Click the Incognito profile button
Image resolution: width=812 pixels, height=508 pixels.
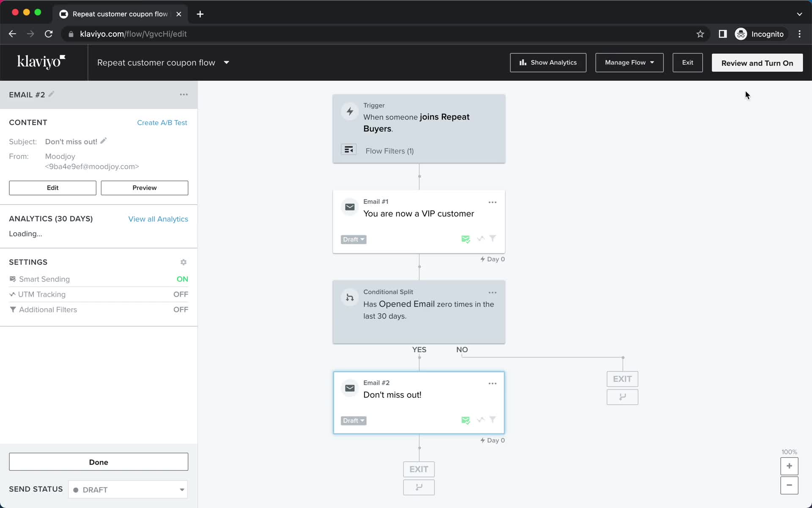760,34
